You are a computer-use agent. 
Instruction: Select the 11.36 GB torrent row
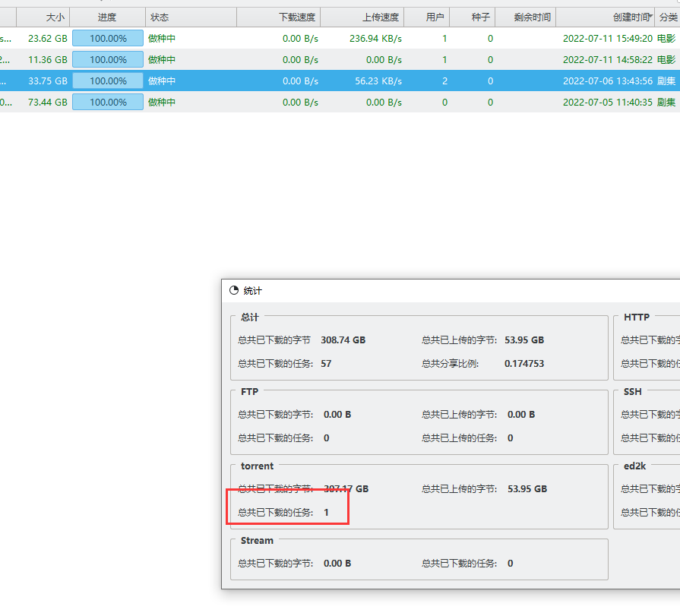340,59
